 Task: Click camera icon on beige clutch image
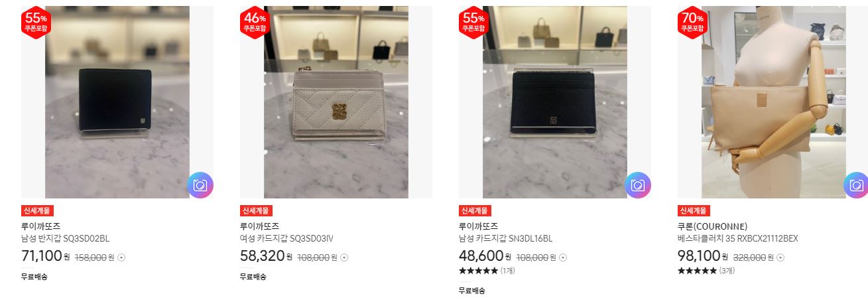(x=856, y=185)
